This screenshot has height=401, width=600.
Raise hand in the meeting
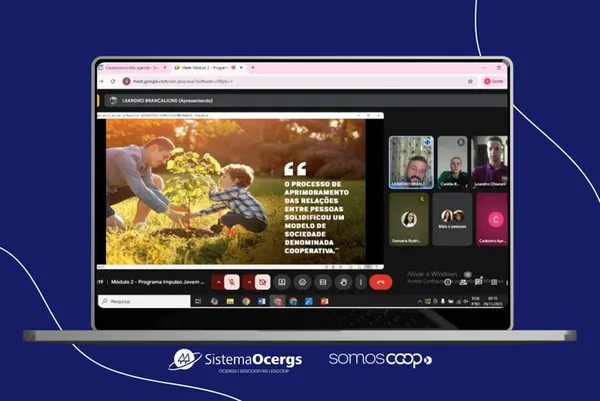(342, 282)
